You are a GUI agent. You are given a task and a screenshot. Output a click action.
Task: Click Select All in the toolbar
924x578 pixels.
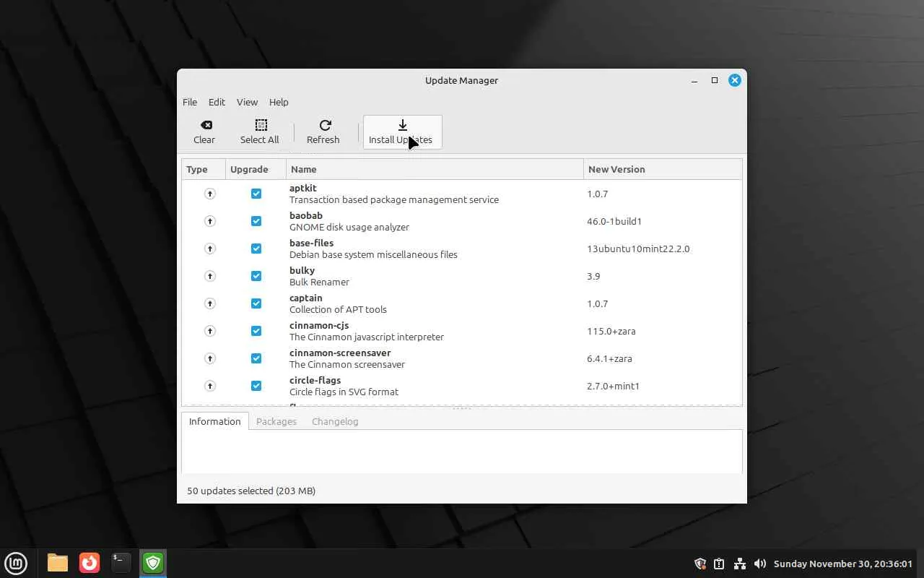pos(260,132)
